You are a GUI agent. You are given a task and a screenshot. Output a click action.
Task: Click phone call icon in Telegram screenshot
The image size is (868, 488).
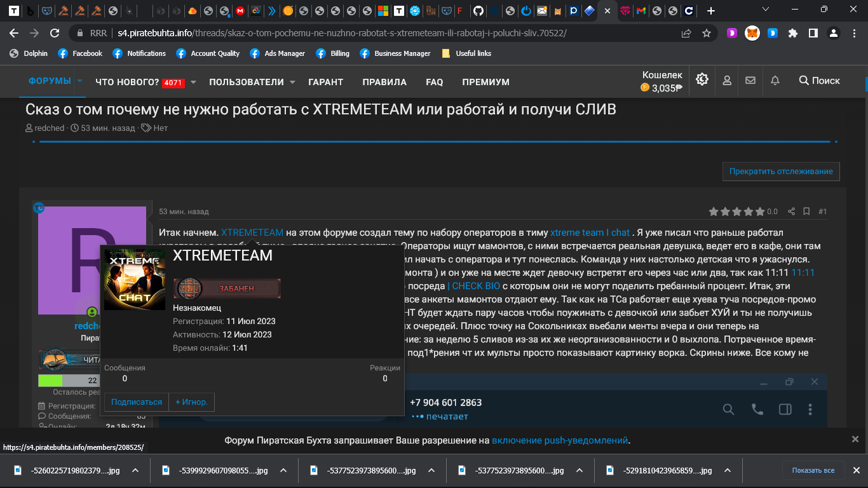[757, 409]
